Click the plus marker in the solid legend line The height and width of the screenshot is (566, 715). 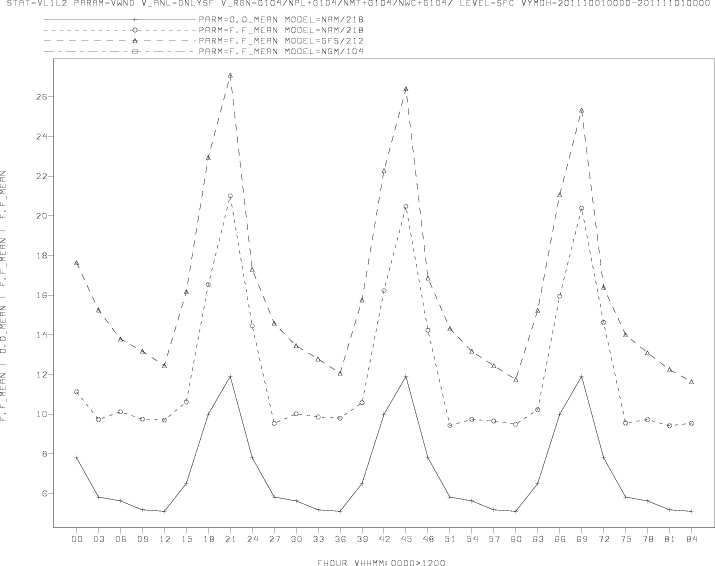tap(134, 20)
